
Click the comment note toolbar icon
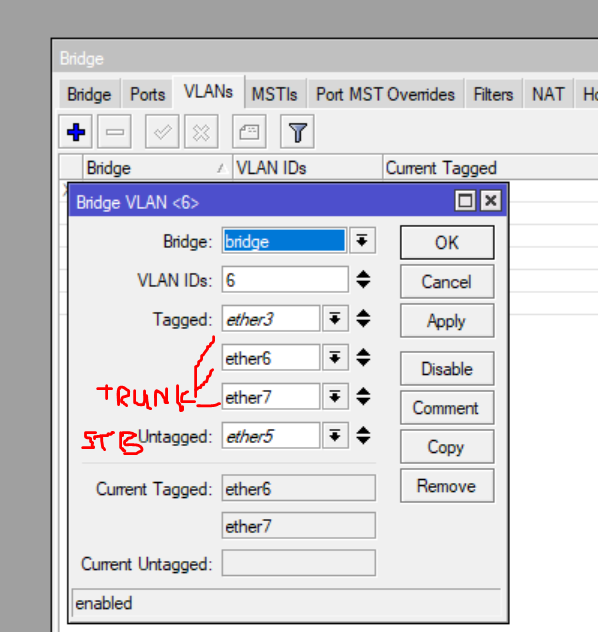point(249,132)
